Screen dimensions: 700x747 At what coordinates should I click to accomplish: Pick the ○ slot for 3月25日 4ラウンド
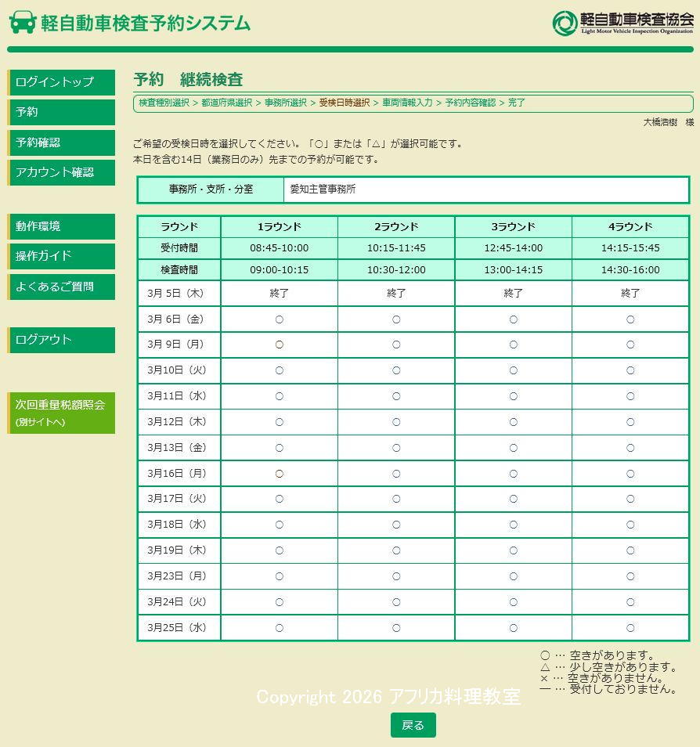point(630,628)
